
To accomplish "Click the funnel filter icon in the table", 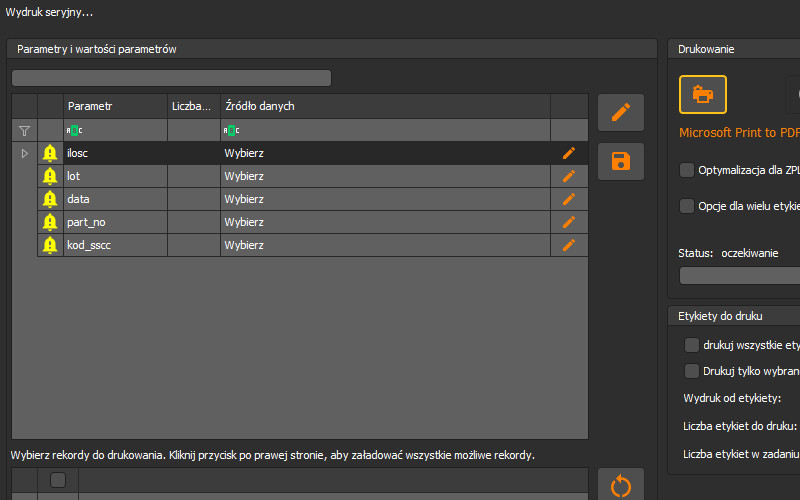I will click(24, 131).
